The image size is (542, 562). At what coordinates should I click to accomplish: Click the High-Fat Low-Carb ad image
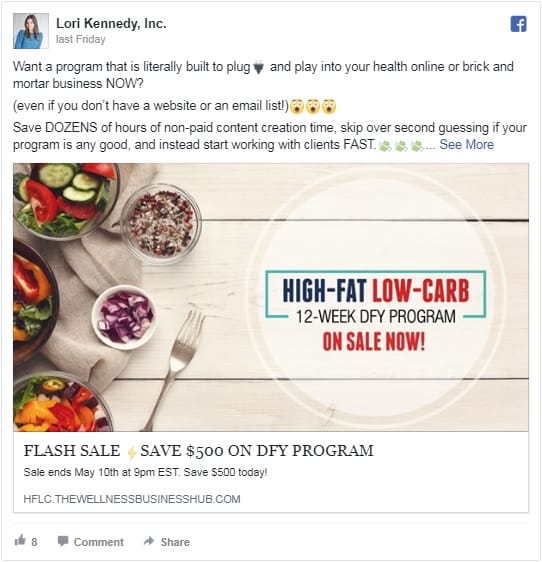click(271, 297)
